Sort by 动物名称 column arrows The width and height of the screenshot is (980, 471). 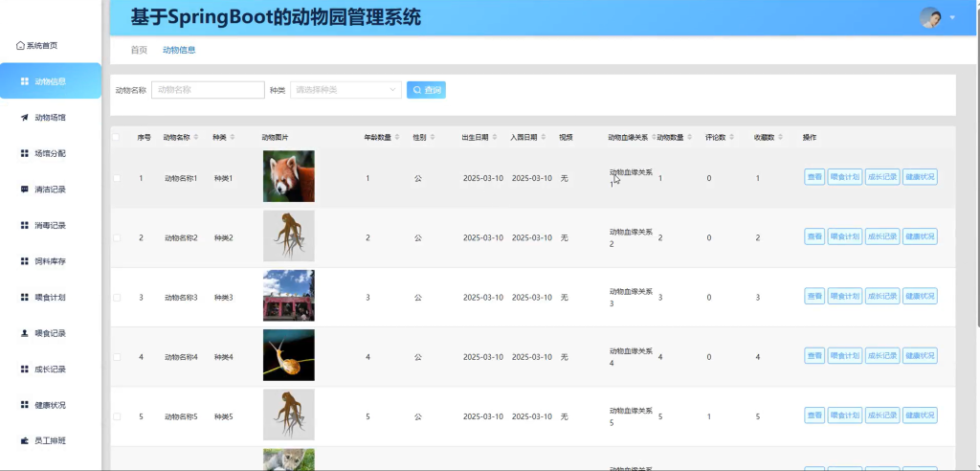coord(195,137)
